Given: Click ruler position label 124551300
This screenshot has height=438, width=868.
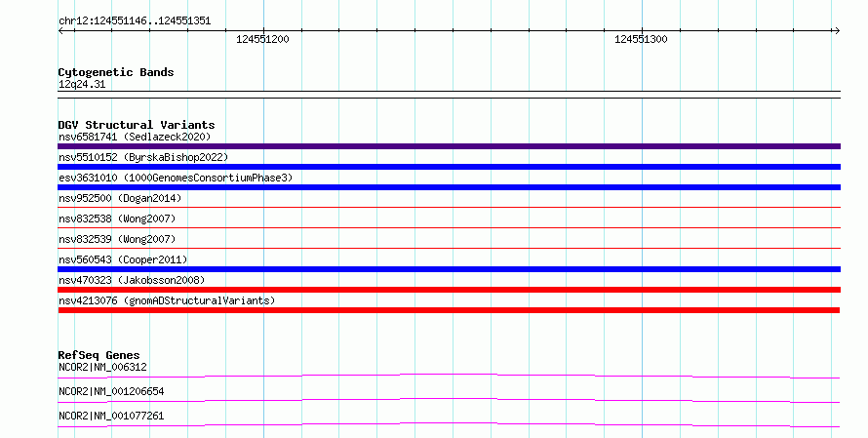Looking at the screenshot, I should pyautogui.click(x=641, y=39).
